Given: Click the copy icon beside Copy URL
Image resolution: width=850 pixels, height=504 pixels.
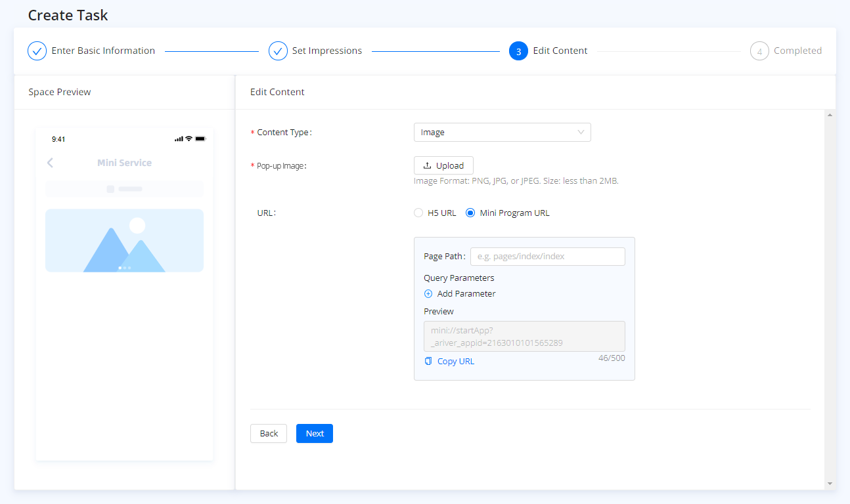Looking at the screenshot, I should pos(428,362).
